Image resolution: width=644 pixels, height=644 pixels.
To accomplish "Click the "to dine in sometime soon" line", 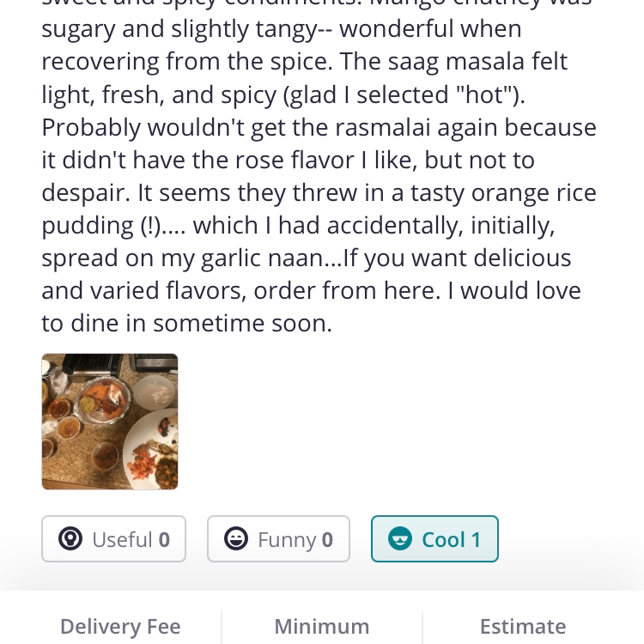I will [186, 324].
